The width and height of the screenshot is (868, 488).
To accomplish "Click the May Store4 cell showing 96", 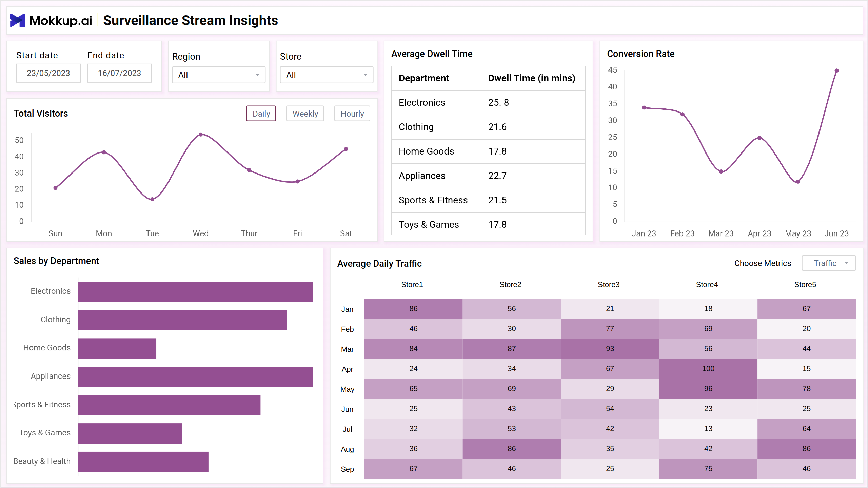I will click(708, 389).
